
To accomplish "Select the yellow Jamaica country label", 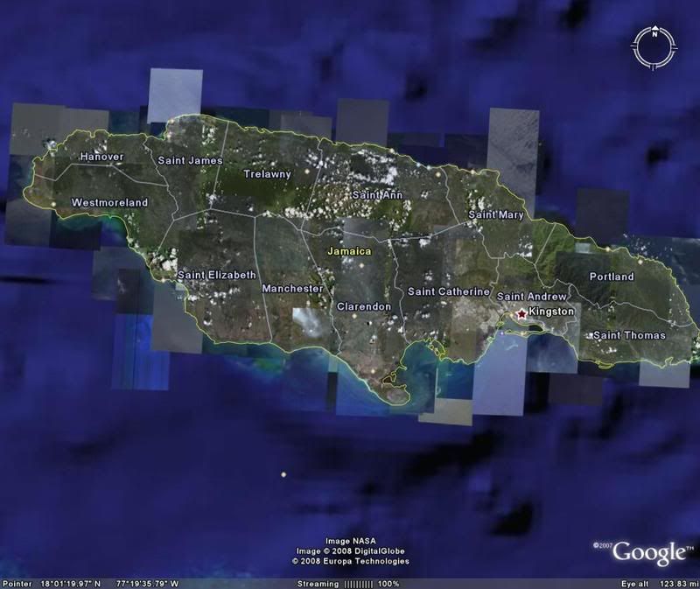I will 349,251.
